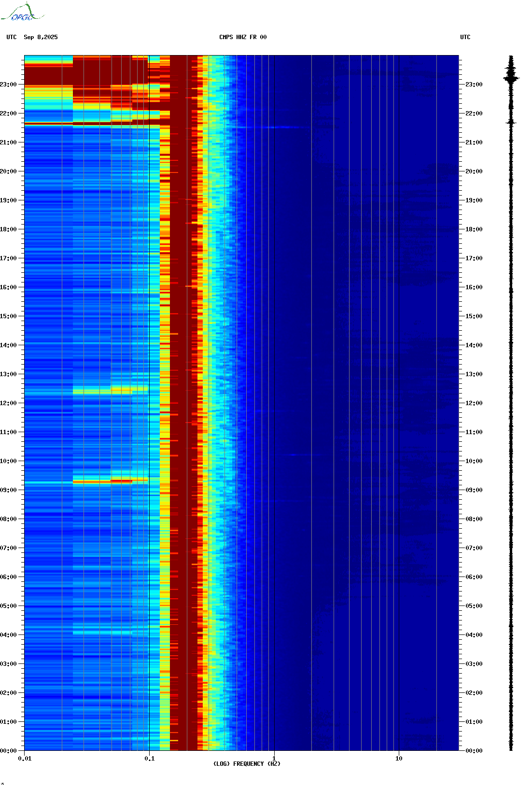
Task: Click '14:00' on the right time axis
Action: click(474, 345)
